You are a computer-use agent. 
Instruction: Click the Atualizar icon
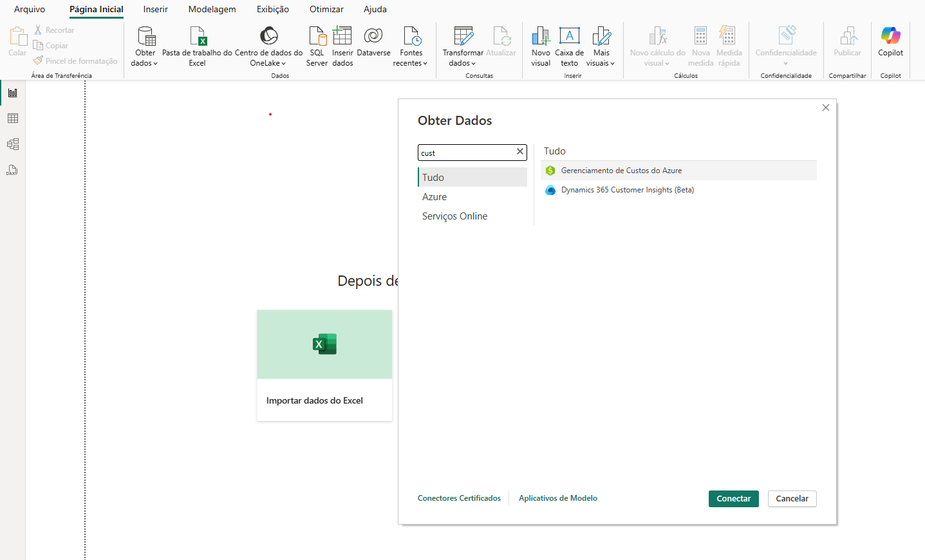tap(501, 36)
